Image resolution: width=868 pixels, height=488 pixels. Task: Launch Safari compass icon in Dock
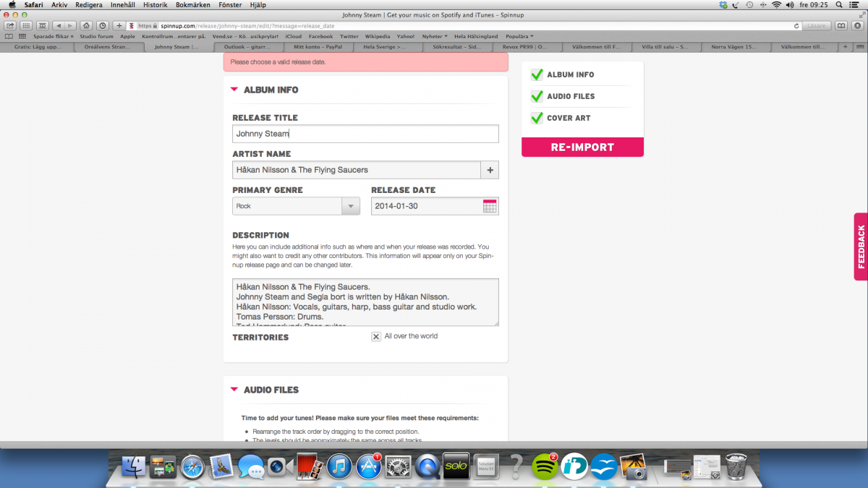192,466
